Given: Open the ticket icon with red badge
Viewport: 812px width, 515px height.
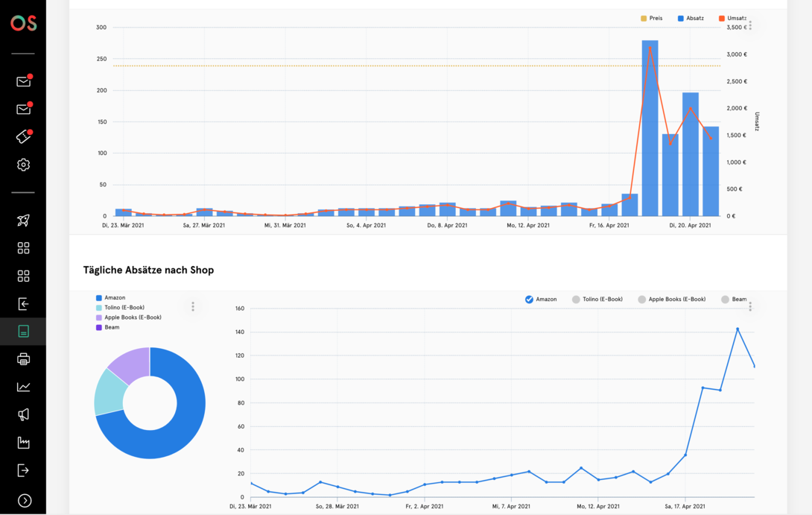Looking at the screenshot, I should tap(23, 137).
